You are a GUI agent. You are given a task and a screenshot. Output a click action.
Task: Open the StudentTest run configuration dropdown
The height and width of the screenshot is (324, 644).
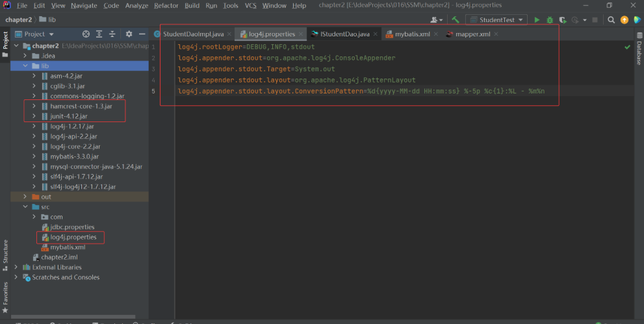click(496, 19)
